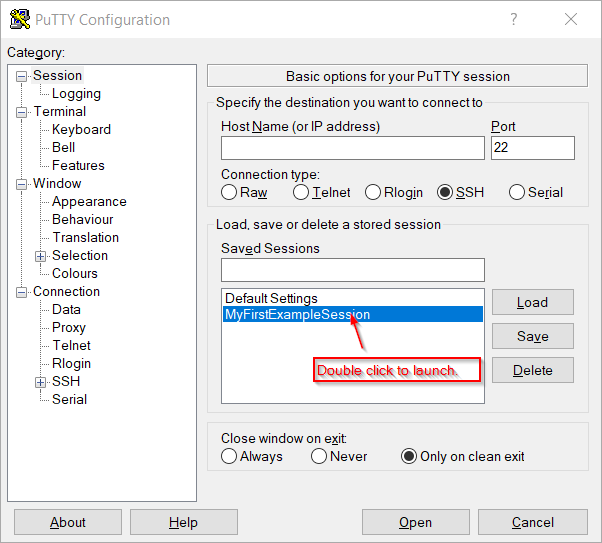Select Never for close window on exit
The height and width of the screenshot is (543, 602).
coord(319,457)
